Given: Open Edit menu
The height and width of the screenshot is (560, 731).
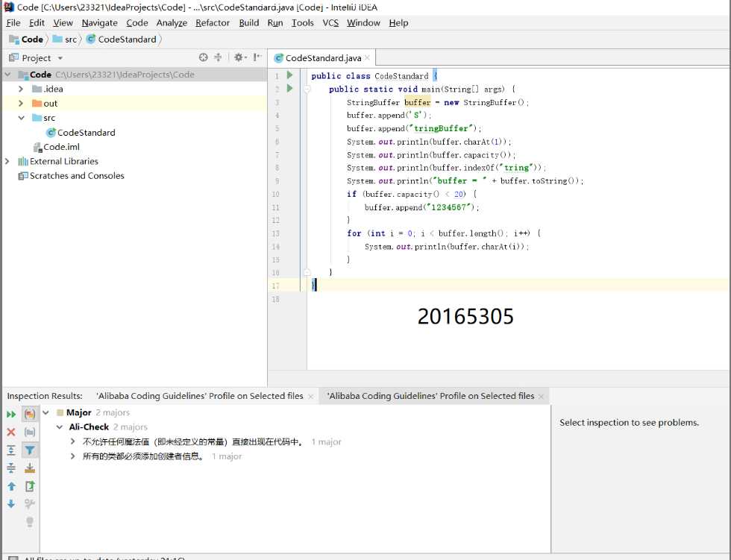Looking at the screenshot, I should coord(37,23).
